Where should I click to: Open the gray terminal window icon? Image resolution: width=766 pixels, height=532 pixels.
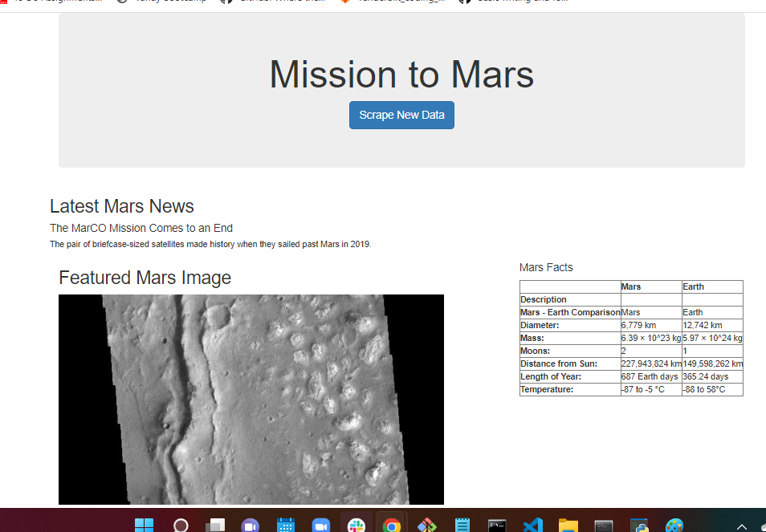[x=604, y=525]
